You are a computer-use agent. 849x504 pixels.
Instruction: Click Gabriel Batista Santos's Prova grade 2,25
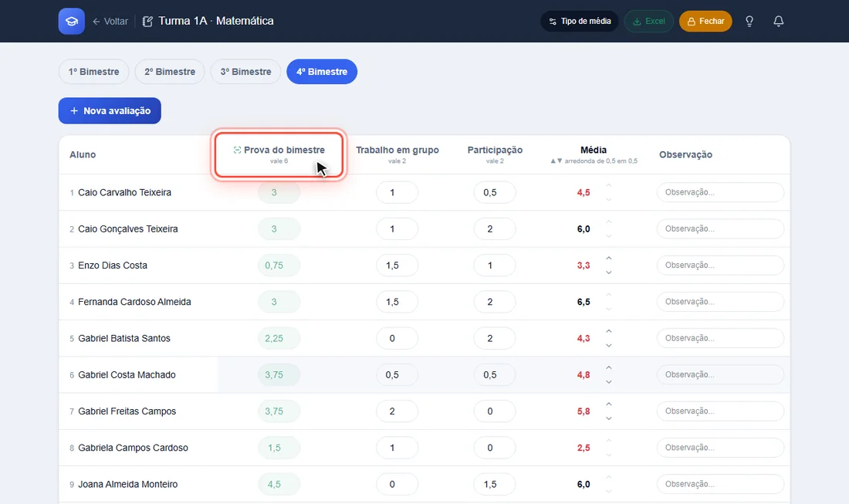point(279,338)
